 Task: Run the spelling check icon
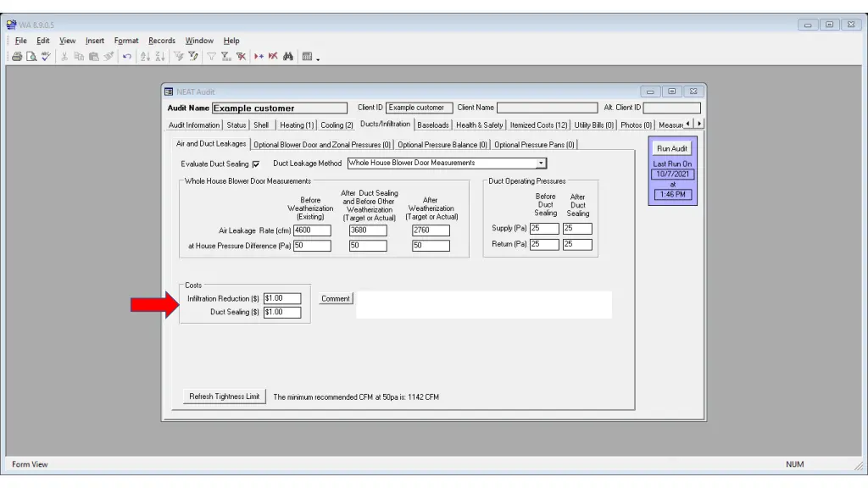(x=46, y=57)
